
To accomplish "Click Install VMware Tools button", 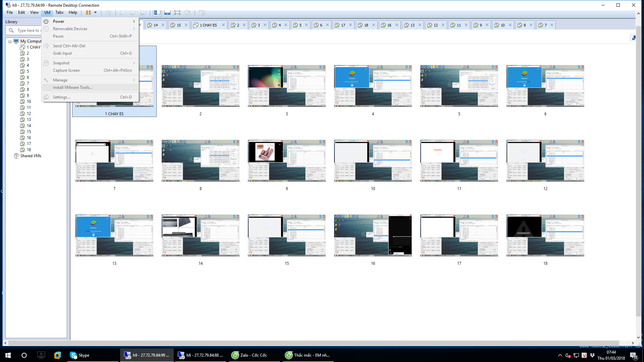I will [72, 87].
